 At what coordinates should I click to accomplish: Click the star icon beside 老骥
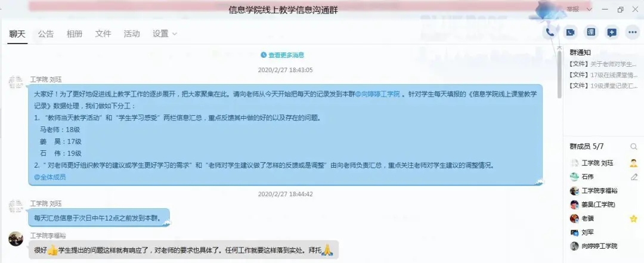pos(633,219)
